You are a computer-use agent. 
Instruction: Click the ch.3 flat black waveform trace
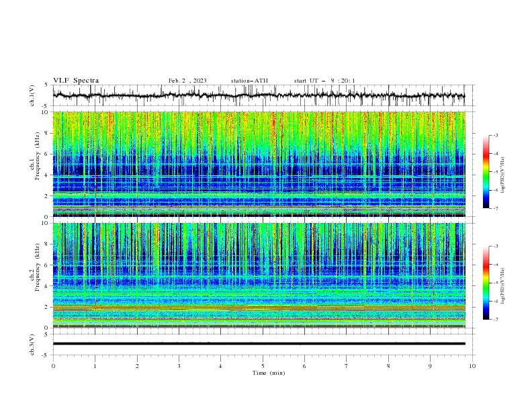259,344
